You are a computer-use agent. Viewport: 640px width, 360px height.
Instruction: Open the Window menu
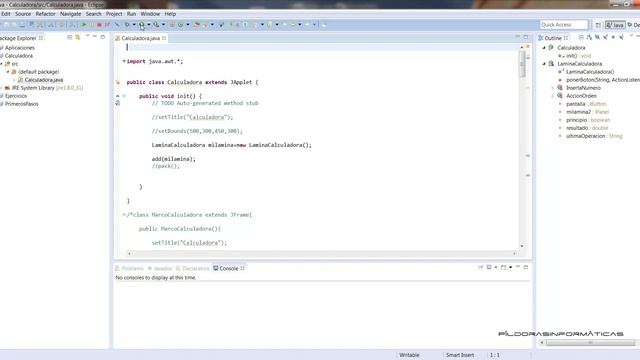150,14
